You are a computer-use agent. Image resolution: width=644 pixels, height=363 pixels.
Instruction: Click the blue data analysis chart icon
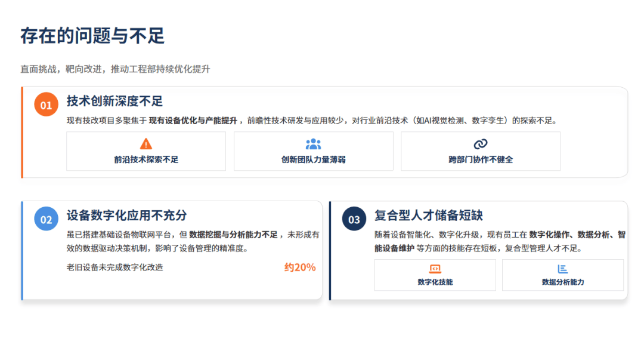pos(562,269)
